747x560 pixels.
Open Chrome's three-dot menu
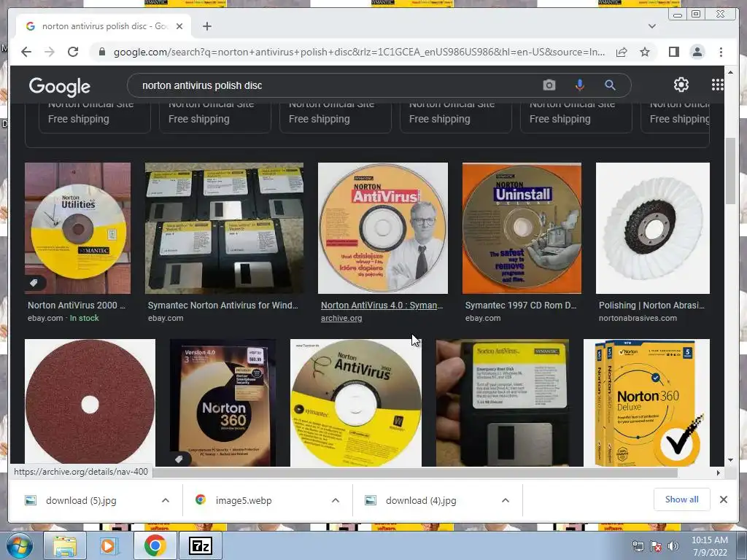pos(721,52)
